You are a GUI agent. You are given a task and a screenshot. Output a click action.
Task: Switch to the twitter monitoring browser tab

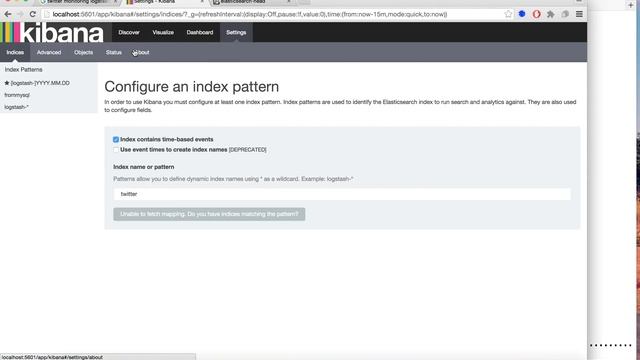(78, 2)
